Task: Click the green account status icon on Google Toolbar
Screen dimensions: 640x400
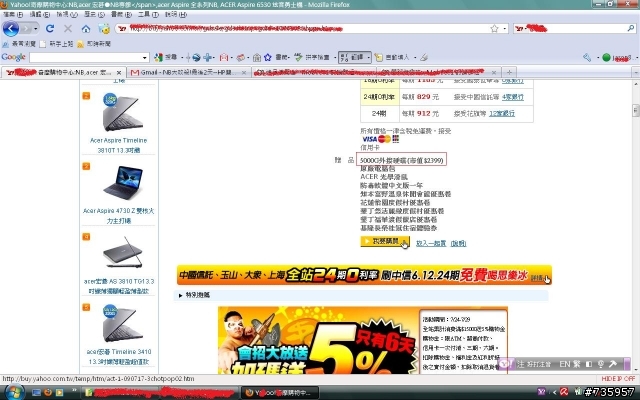Action: click(x=607, y=58)
